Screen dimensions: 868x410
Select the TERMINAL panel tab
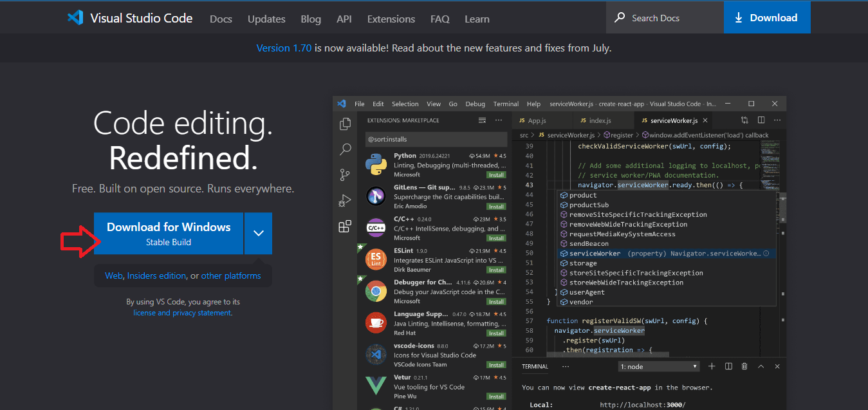(535, 366)
